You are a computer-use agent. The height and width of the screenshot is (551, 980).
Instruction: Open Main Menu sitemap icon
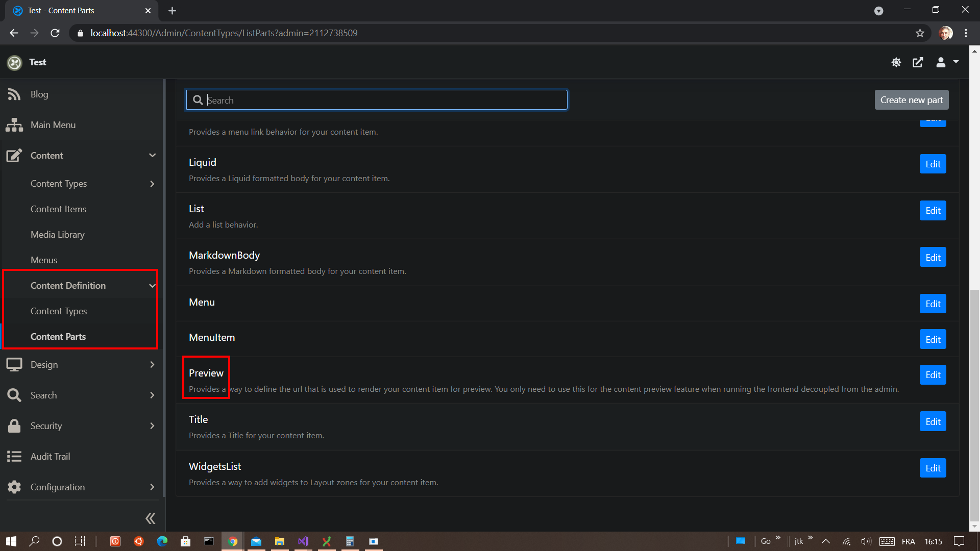pyautogui.click(x=14, y=125)
